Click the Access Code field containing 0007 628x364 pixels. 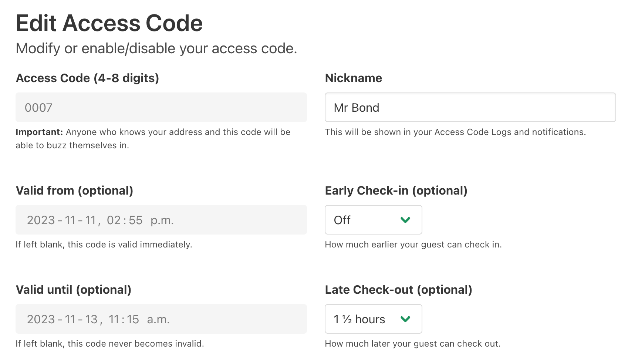click(x=161, y=108)
